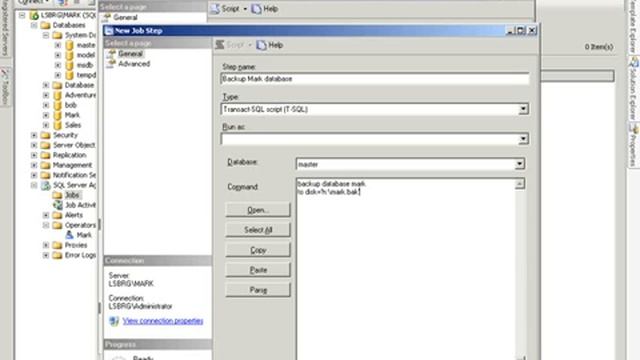Click the Mark operator icon
This screenshot has width=640, height=360.
[69, 235]
